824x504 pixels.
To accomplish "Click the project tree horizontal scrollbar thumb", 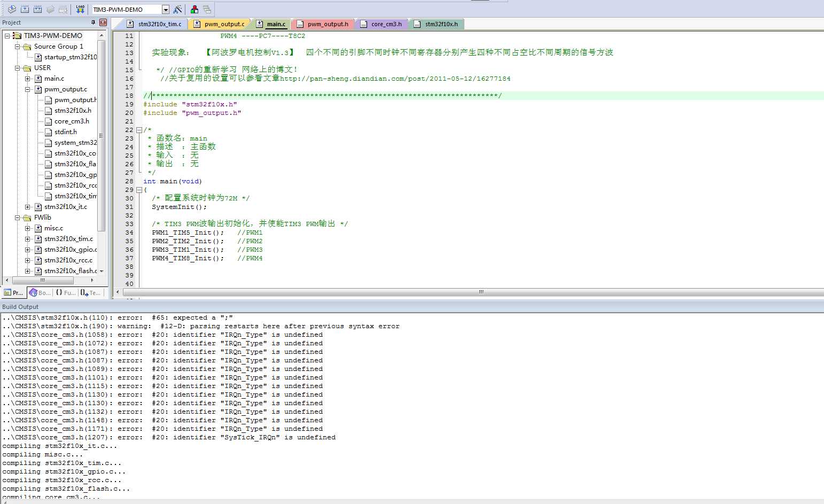I will pyautogui.click(x=43, y=280).
